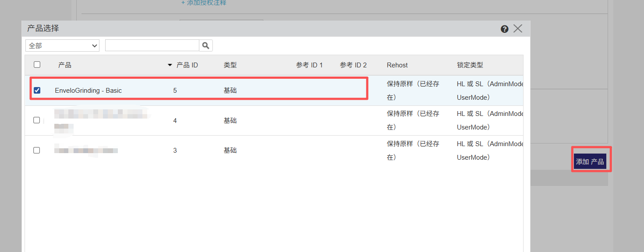This screenshot has height=252, width=644.
Task: Tick the checkbox for product ID 4
Action: click(37, 120)
